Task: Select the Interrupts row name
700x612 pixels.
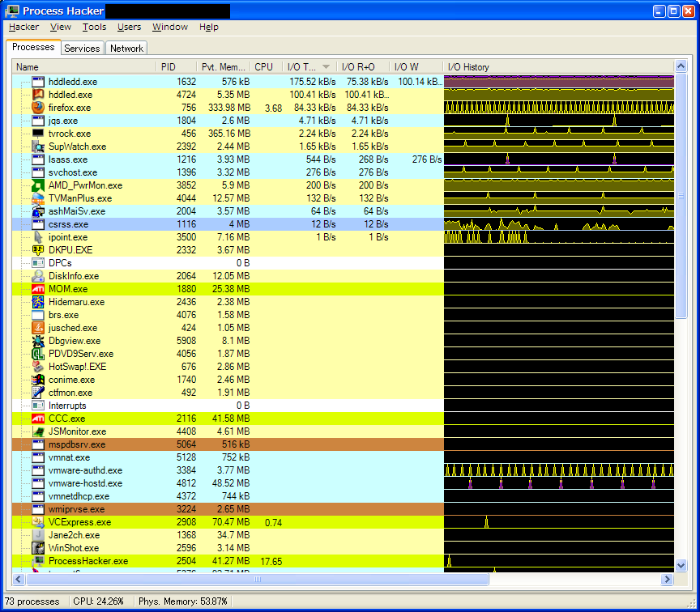Action: pos(67,406)
